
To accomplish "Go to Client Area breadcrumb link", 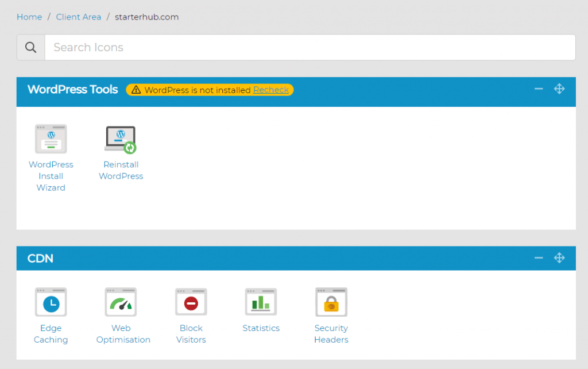I will [78, 17].
